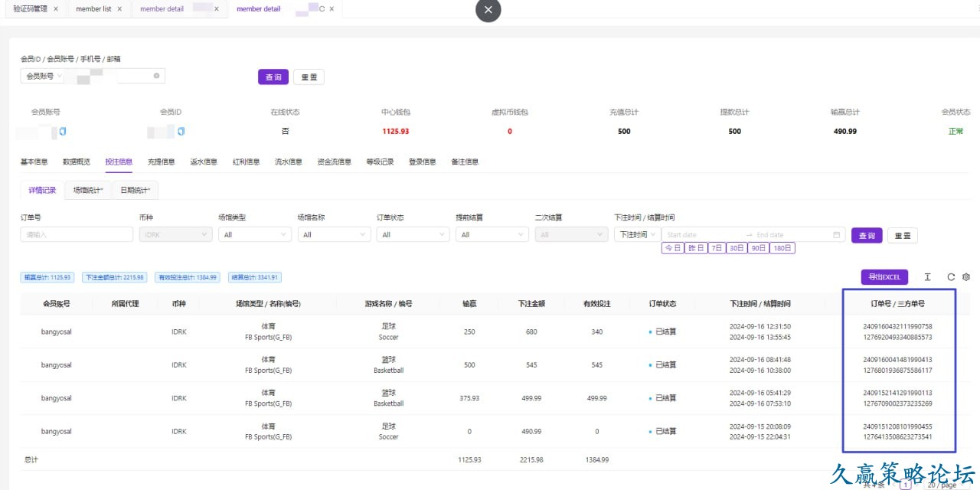Close the 验证码管理 tab
Viewport: 980px width, 490px height.
pos(56,9)
